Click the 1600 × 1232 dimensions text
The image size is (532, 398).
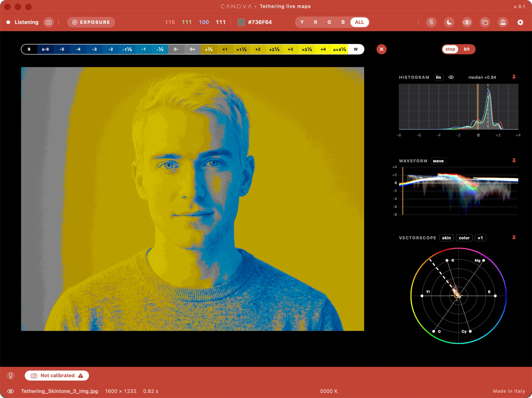121,391
